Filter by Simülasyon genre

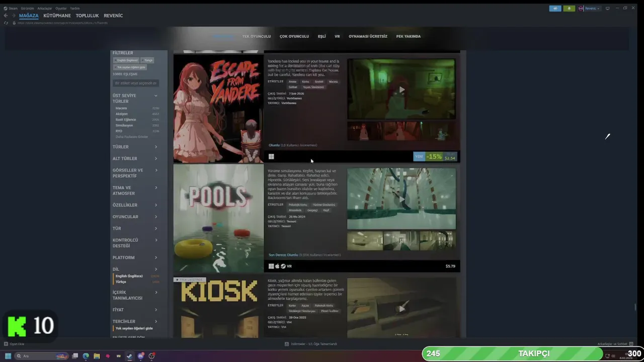[124, 125]
